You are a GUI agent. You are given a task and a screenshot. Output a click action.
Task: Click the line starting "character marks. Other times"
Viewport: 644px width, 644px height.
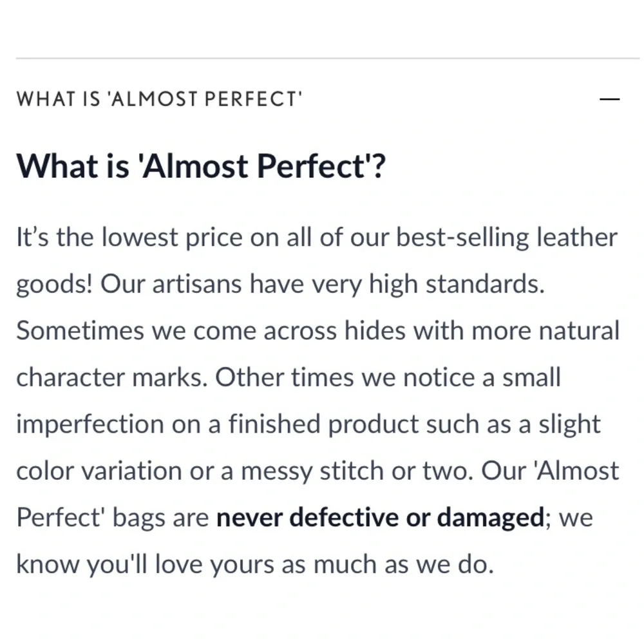pyautogui.click(x=289, y=378)
